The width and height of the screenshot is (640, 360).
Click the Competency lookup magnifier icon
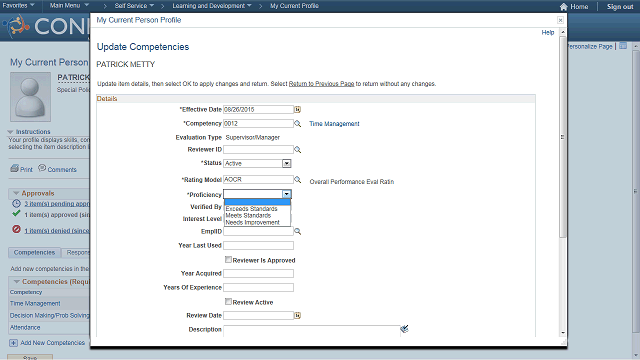coord(298,123)
